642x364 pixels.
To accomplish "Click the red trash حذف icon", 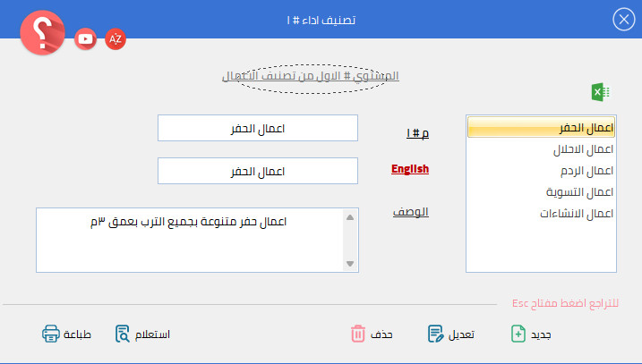I will tap(358, 334).
